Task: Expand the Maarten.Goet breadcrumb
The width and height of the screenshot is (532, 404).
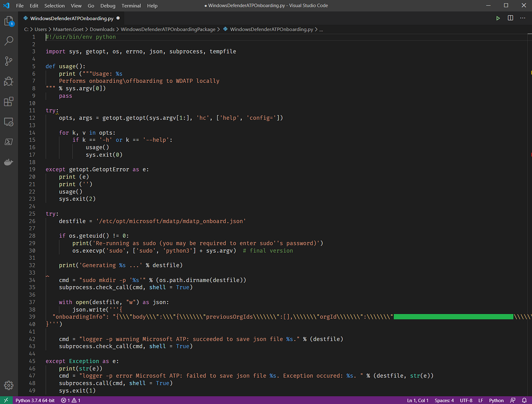Action: coord(68,29)
